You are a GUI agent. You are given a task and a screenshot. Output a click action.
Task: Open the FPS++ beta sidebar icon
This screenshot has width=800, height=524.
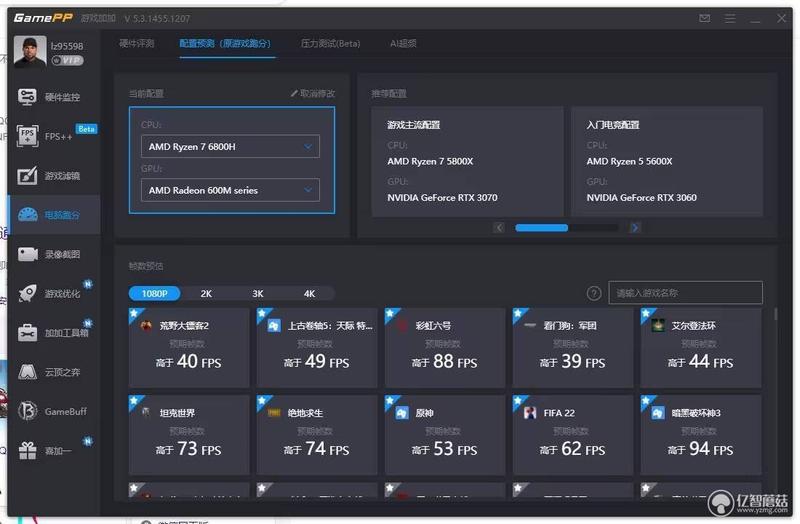click(27, 136)
